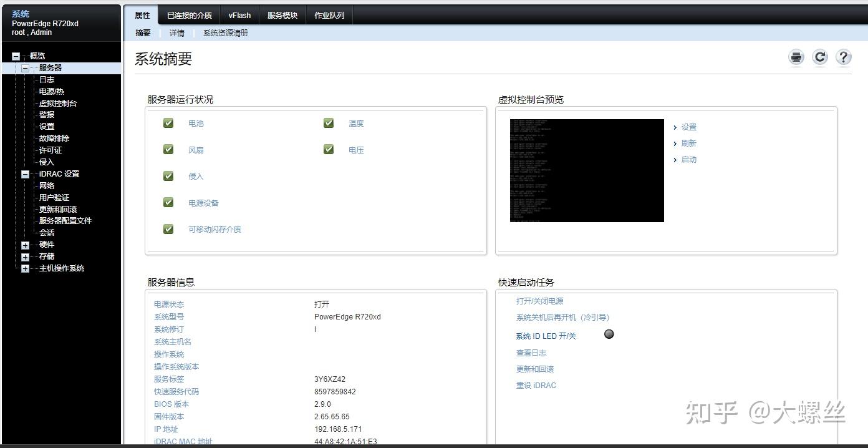Click the print icon to print summary
Viewport: 868px width, 448px height.
[x=796, y=57]
